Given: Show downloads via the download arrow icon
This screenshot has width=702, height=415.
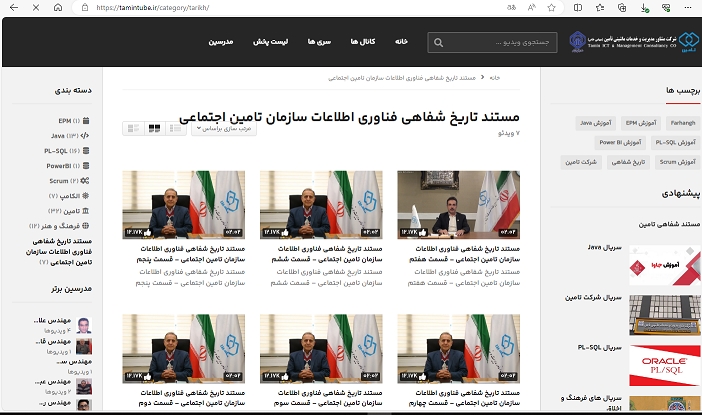Looking at the screenshot, I should tap(644, 8).
